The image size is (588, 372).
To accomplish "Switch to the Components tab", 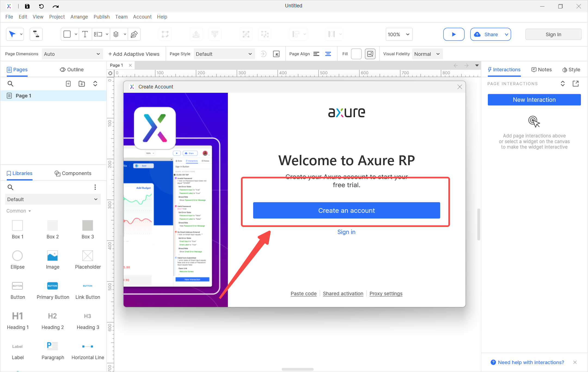I will (73, 173).
